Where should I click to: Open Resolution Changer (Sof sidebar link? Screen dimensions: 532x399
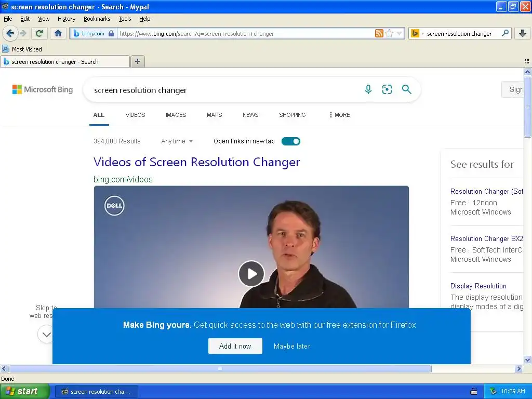click(x=486, y=191)
